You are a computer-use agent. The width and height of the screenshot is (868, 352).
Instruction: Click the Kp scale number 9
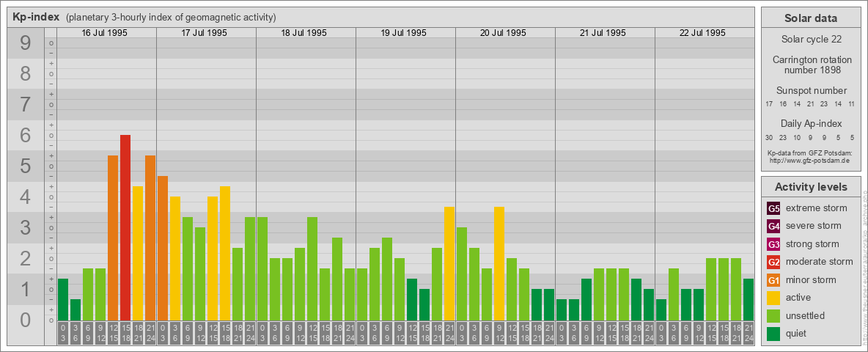pyautogui.click(x=26, y=43)
